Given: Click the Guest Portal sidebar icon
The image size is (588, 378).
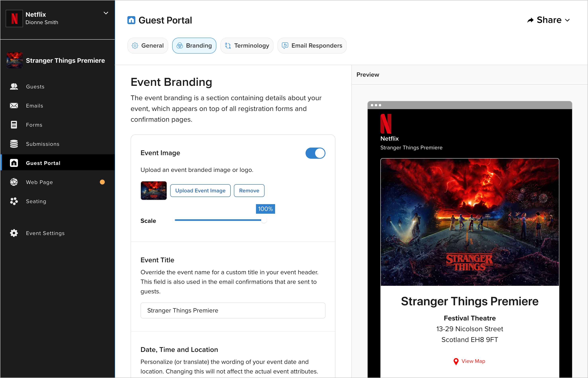Looking at the screenshot, I should pos(14,163).
